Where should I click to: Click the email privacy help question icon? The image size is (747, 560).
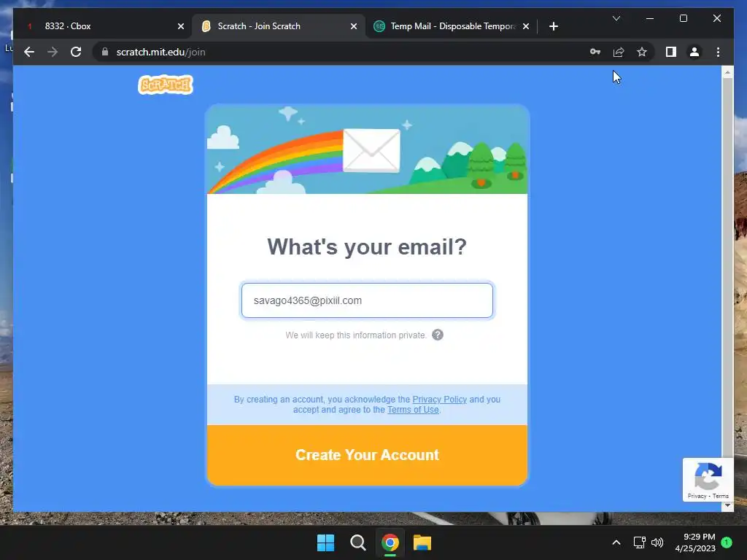coord(438,335)
